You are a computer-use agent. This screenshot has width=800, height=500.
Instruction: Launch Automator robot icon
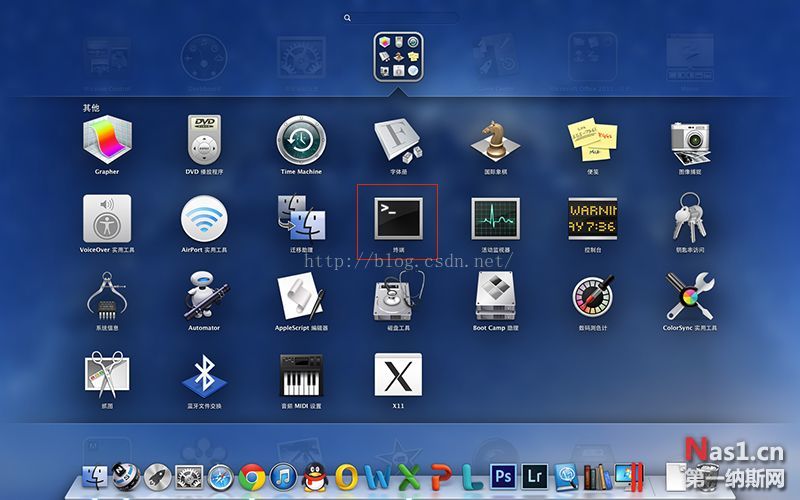(205, 297)
